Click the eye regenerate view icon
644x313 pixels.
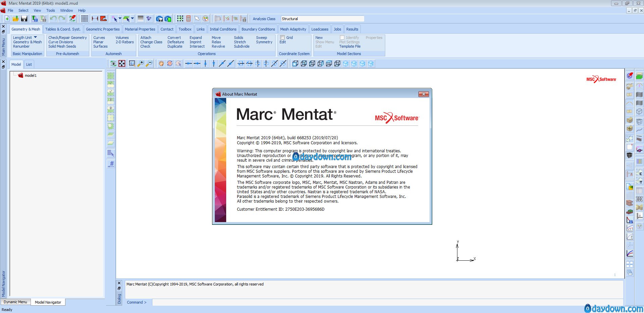coord(113,63)
